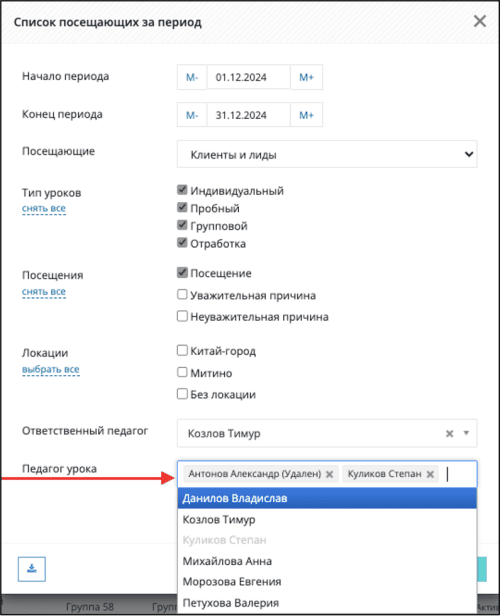
Task: Click the download export icon button
Action: (x=31, y=569)
